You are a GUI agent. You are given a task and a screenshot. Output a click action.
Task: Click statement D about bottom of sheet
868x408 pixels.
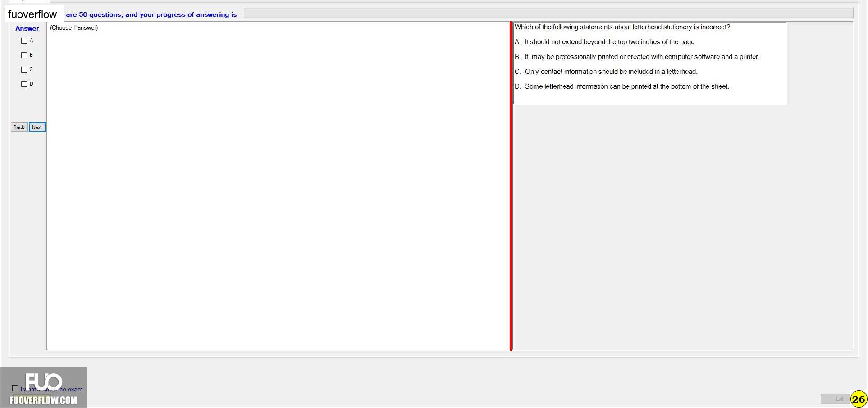[622, 86]
